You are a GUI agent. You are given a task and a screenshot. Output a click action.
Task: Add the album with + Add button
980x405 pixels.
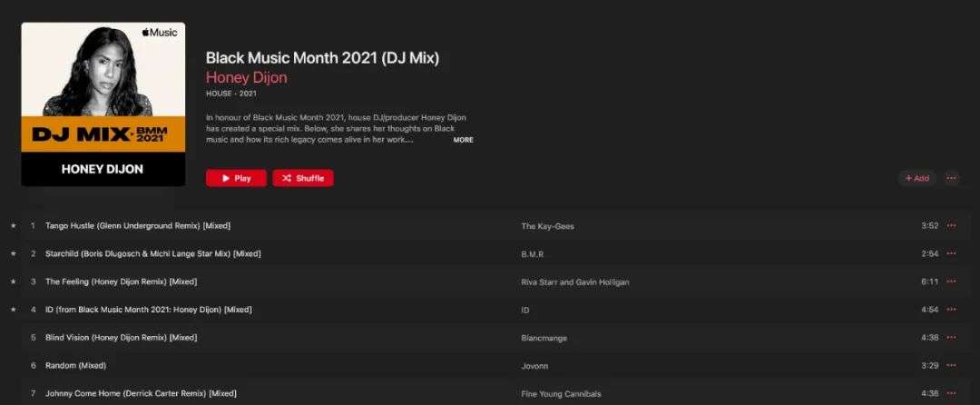click(916, 178)
